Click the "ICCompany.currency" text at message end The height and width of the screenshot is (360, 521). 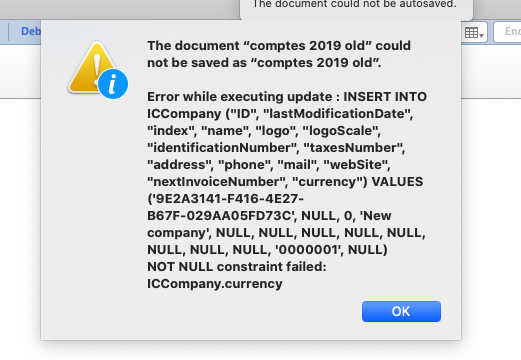coord(215,284)
